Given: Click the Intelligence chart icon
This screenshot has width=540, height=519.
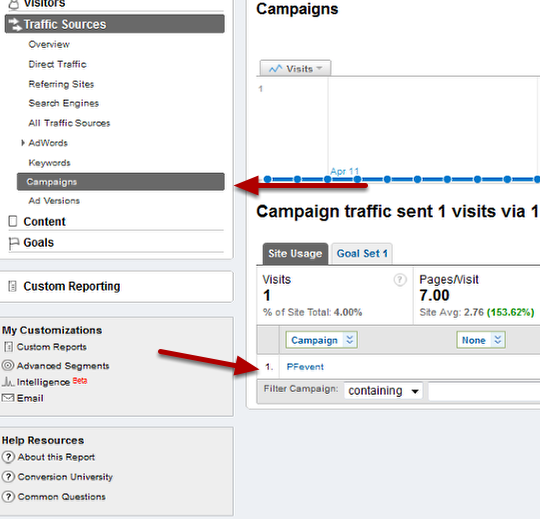Looking at the screenshot, I should [x=8, y=382].
